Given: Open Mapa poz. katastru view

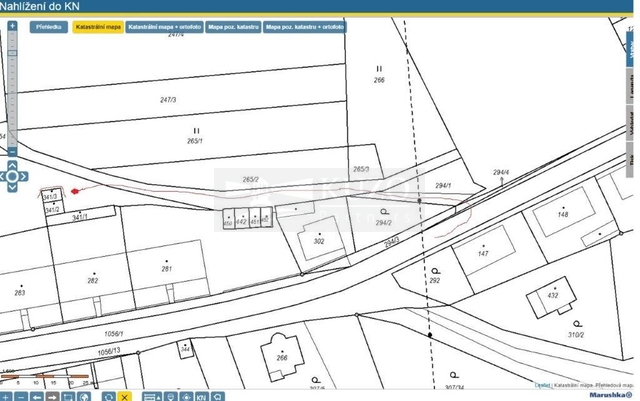Looking at the screenshot, I should pyautogui.click(x=232, y=28).
